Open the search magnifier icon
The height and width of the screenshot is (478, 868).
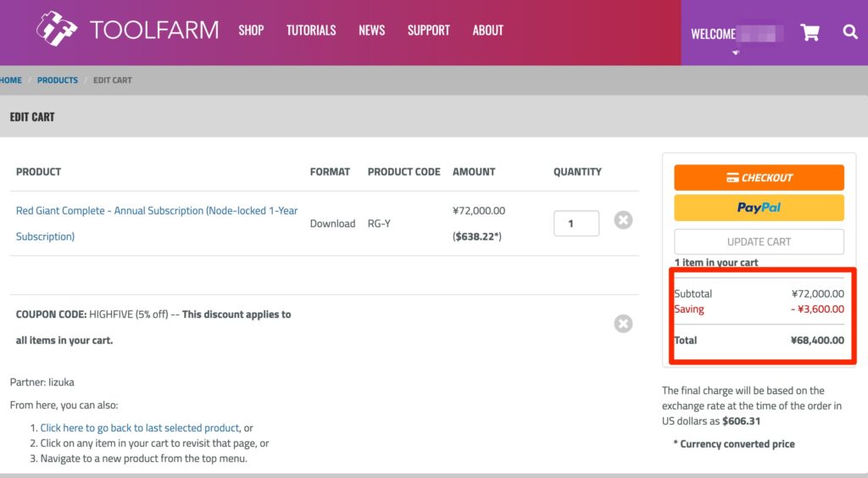coord(850,31)
